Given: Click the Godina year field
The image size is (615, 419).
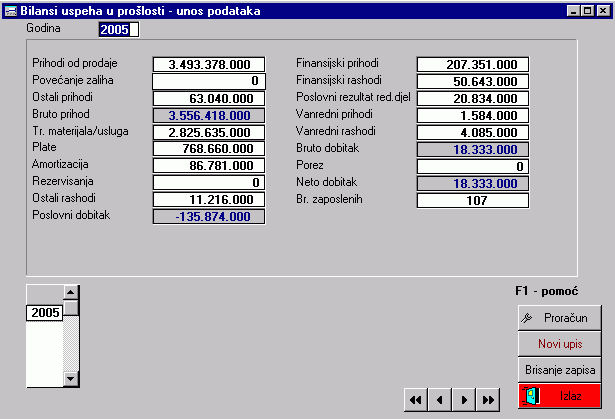Looking at the screenshot, I should 119,29.
